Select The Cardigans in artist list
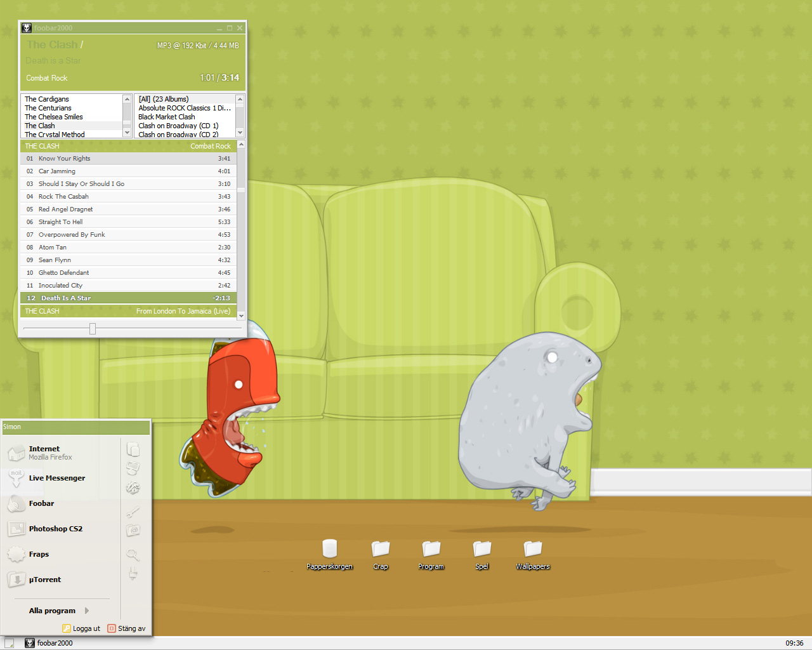 pyautogui.click(x=72, y=99)
